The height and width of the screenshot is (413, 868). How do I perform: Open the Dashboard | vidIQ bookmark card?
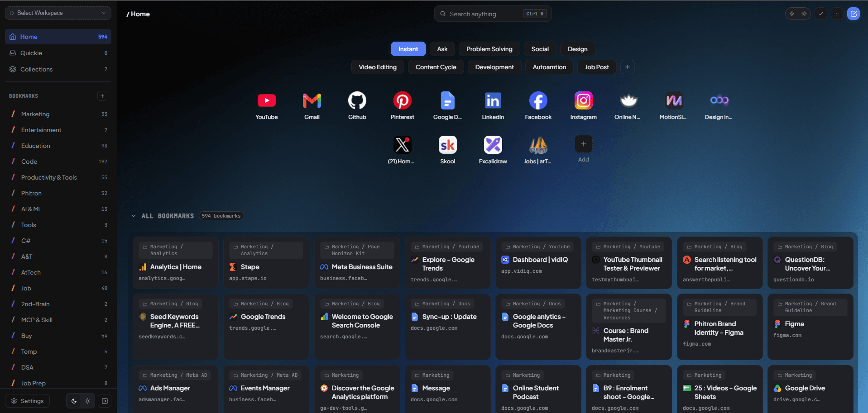(x=538, y=263)
